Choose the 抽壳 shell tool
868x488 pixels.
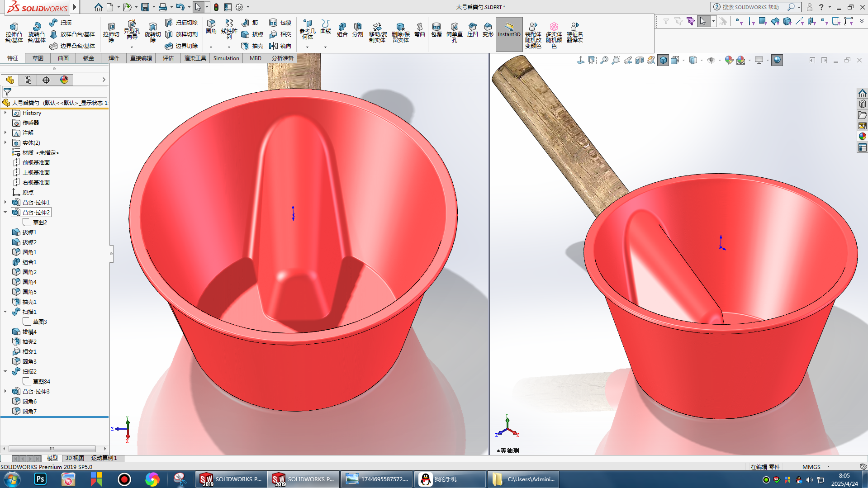point(252,46)
